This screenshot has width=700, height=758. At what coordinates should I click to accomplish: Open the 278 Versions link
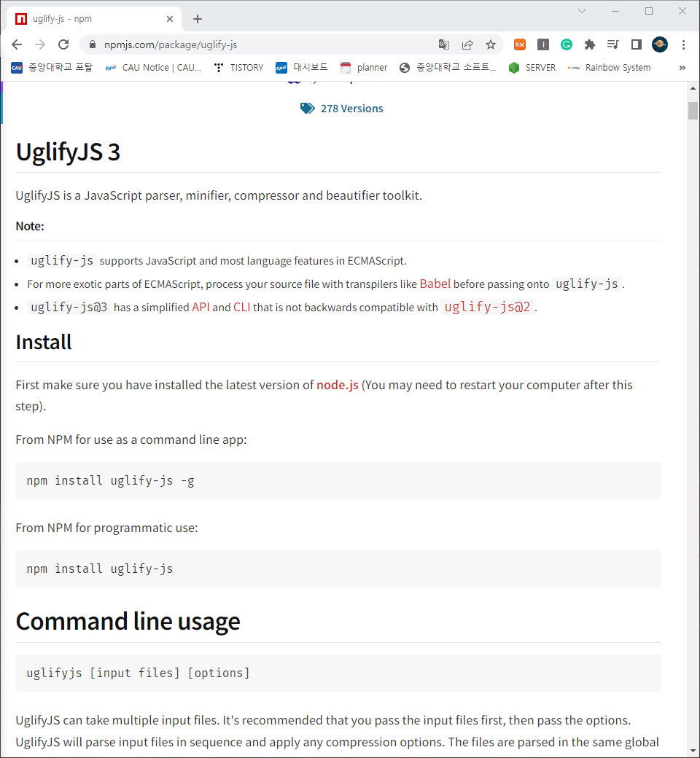[351, 109]
